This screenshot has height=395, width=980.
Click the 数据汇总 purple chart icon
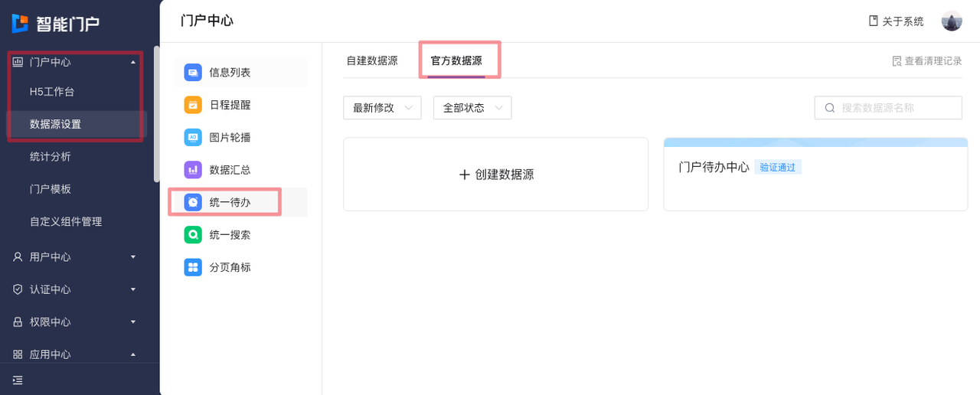[193, 170]
